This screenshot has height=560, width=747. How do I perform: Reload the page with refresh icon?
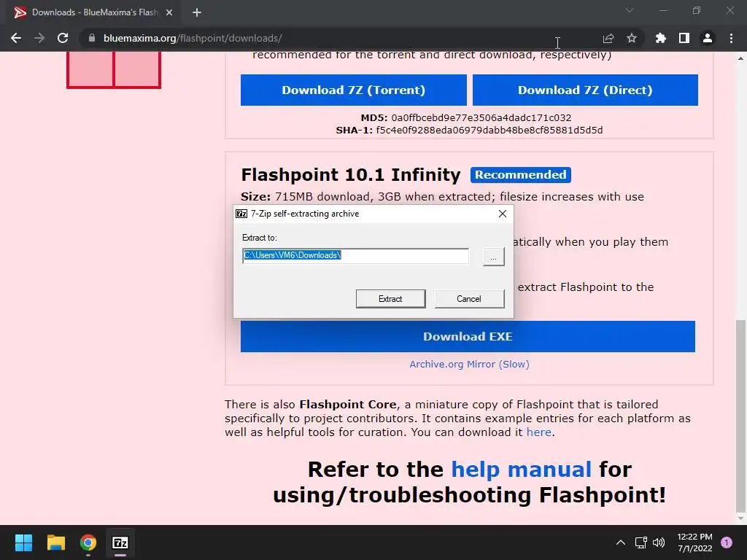tap(63, 38)
